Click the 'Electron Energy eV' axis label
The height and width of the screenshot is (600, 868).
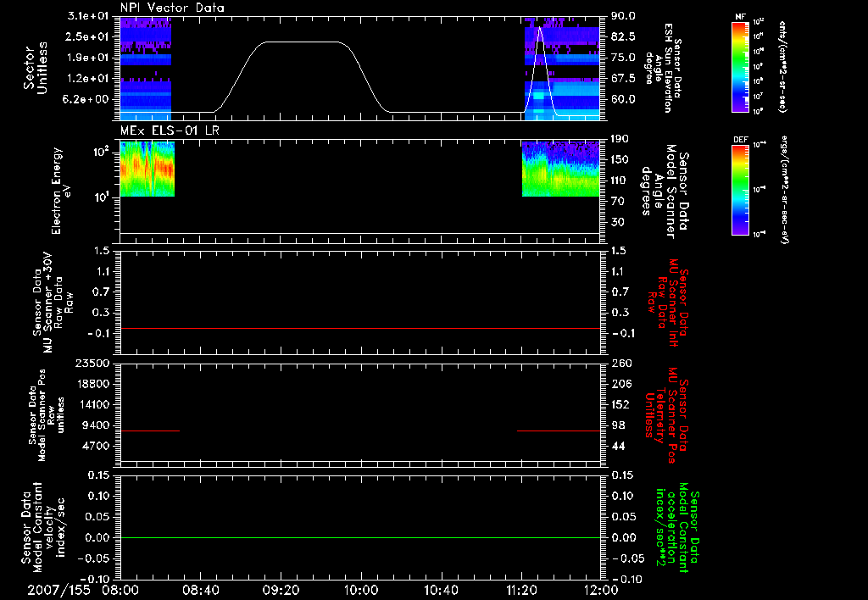coord(61,191)
